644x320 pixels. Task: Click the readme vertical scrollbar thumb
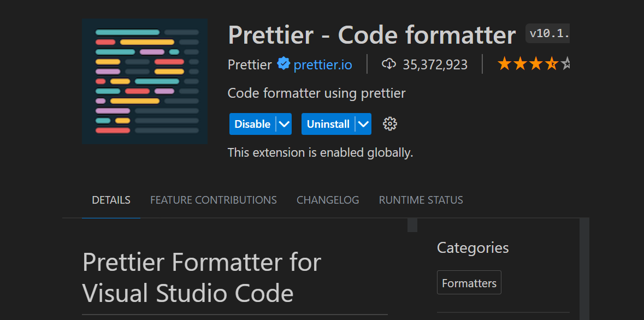(x=412, y=225)
